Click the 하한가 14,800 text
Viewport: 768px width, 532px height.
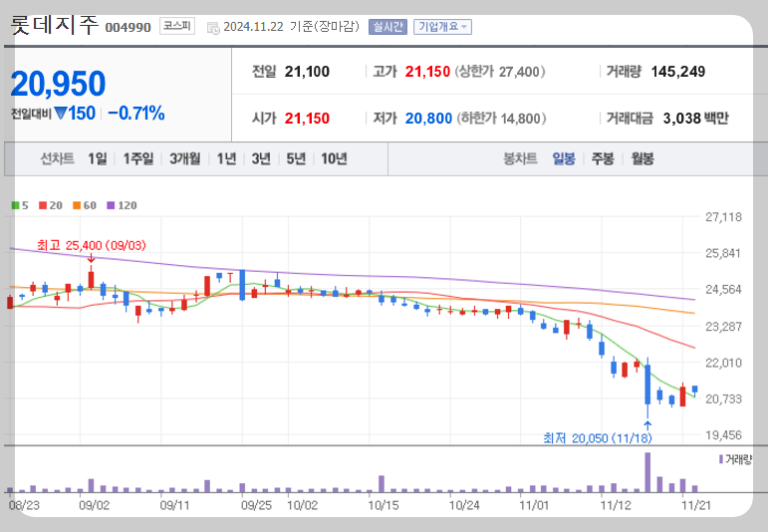pyautogui.click(x=501, y=119)
